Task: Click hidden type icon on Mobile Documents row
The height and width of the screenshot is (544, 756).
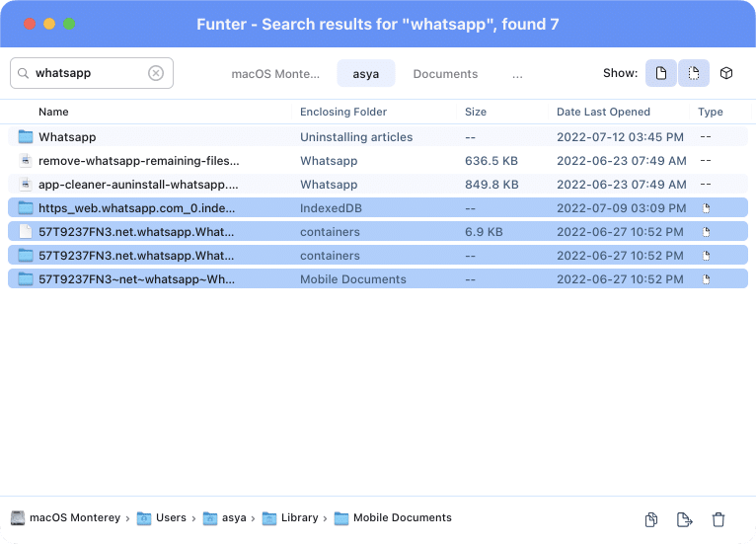Action: (x=706, y=279)
